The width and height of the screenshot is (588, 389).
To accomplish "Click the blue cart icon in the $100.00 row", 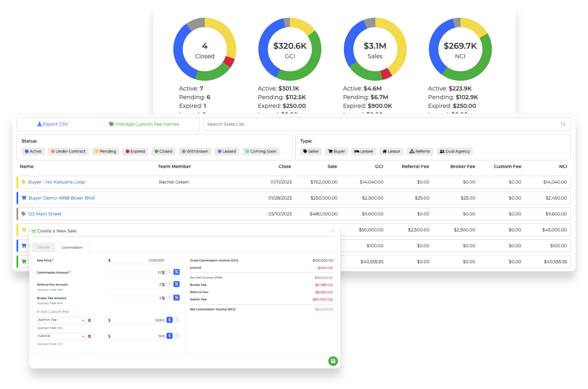I will [24, 246].
